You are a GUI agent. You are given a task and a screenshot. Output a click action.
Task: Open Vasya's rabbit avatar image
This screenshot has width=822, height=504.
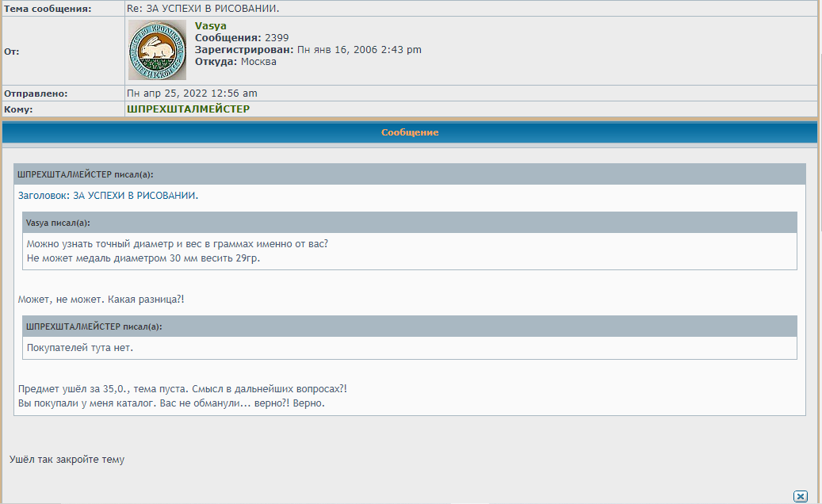click(x=157, y=51)
